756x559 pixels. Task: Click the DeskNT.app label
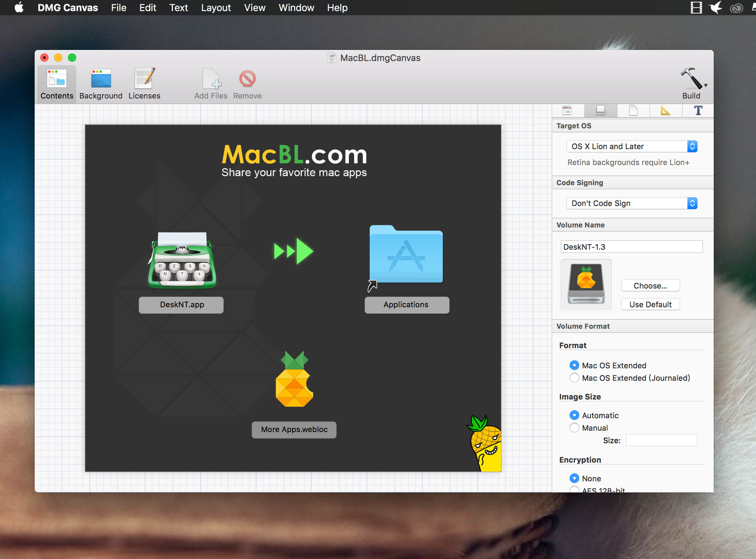[x=181, y=305]
